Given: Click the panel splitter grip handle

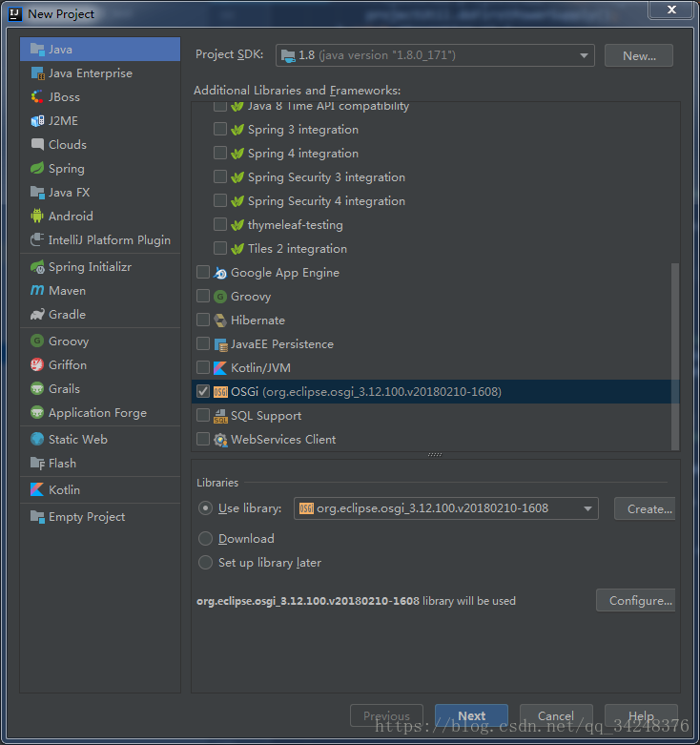Looking at the screenshot, I should pos(435,455).
